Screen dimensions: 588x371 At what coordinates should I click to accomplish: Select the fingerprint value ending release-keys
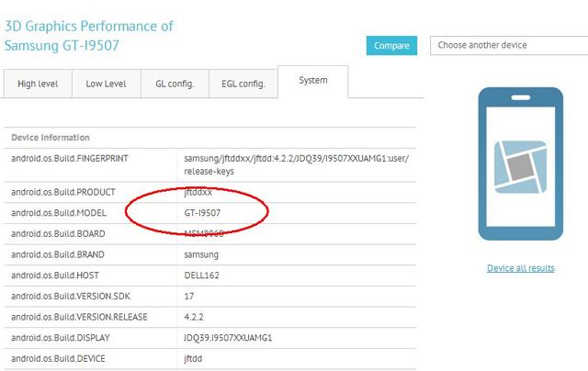coord(296,165)
